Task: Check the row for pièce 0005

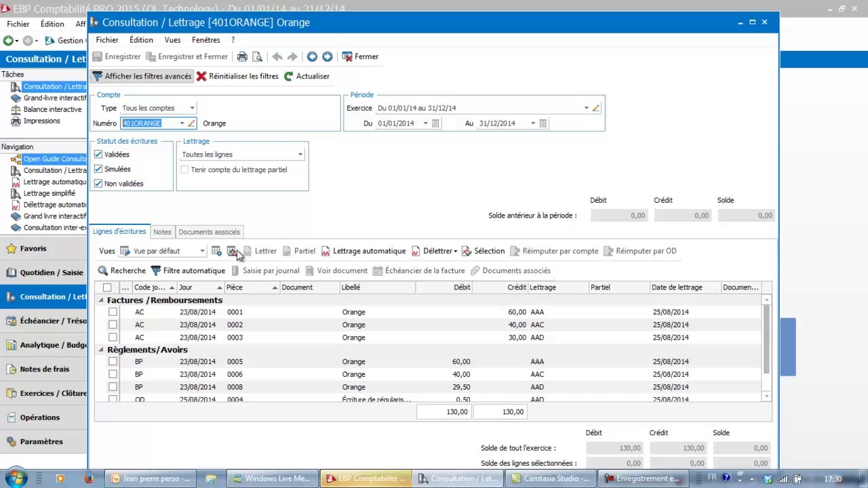Action: 113,362
